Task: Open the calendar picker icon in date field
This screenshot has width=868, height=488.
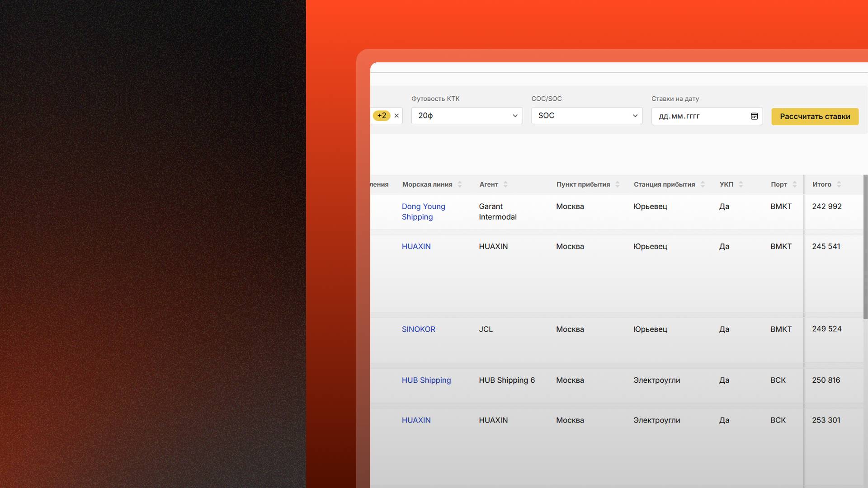Action: pos(754,116)
